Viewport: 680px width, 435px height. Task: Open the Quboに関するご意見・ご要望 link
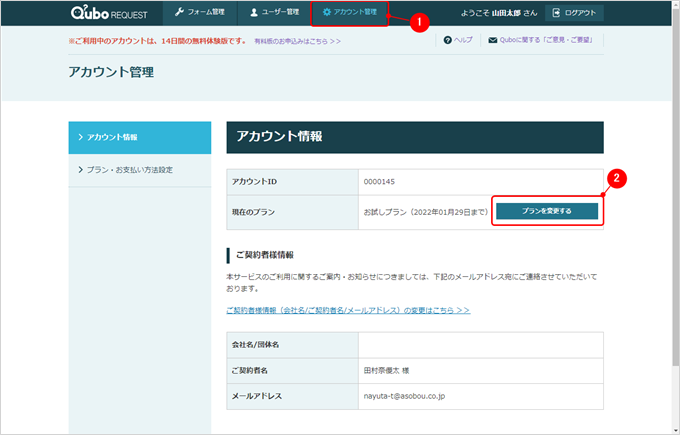(546, 40)
